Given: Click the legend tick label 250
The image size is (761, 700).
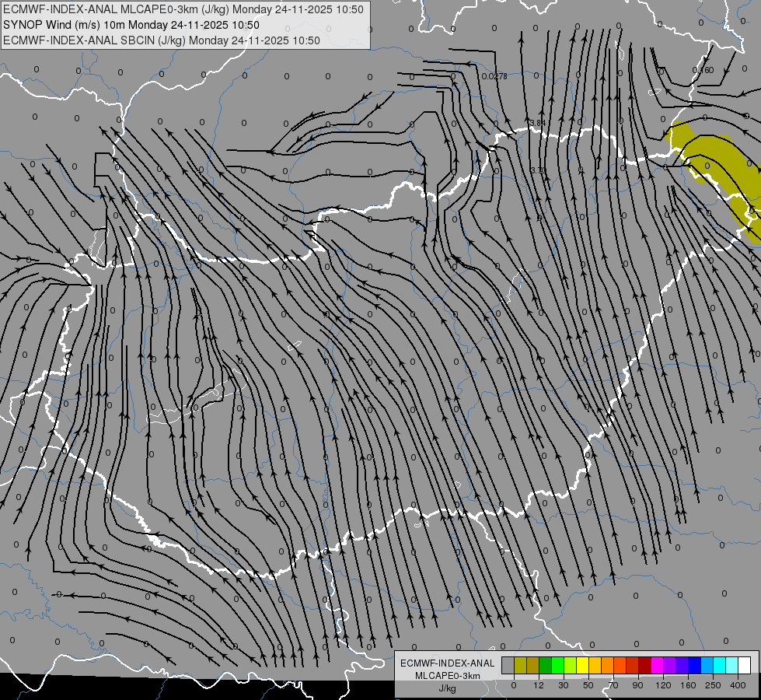Looking at the screenshot, I should (713, 685).
